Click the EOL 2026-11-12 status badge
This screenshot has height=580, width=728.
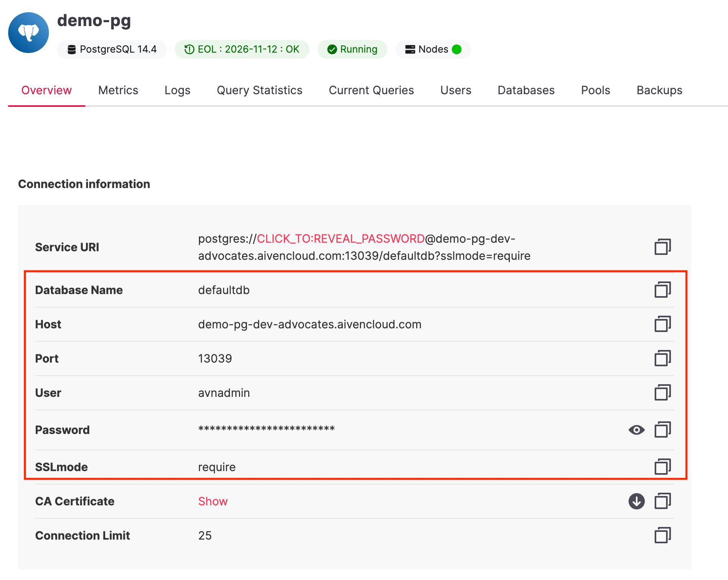242,49
